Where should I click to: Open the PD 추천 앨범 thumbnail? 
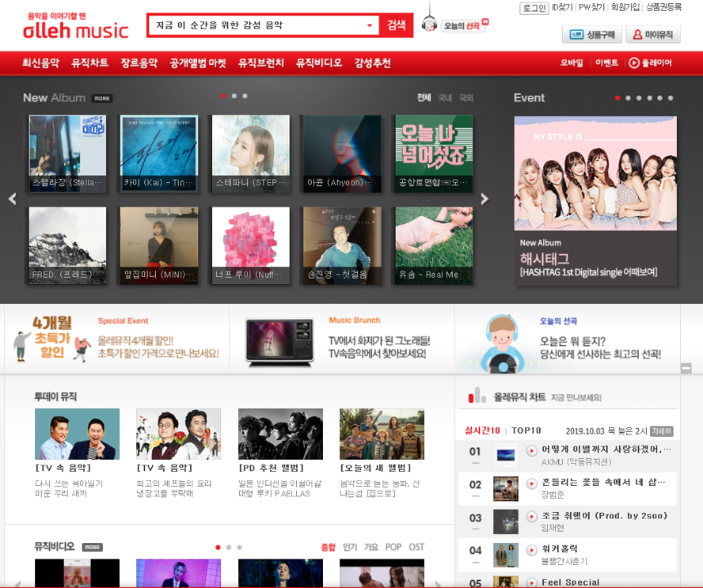click(280, 434)
